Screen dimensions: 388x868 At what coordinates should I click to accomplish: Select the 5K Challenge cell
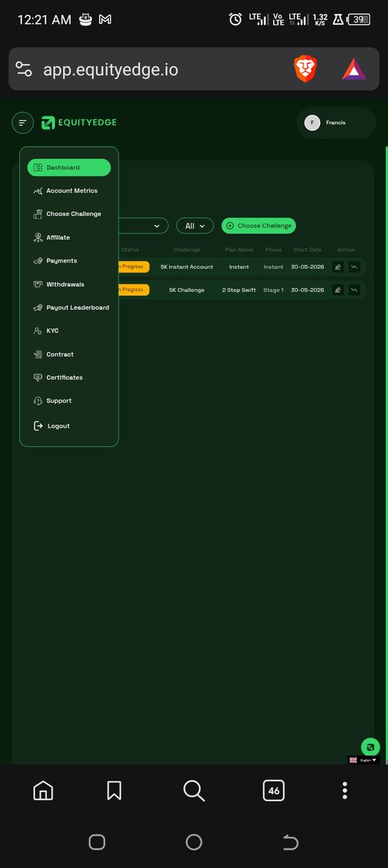pos(187,290)
